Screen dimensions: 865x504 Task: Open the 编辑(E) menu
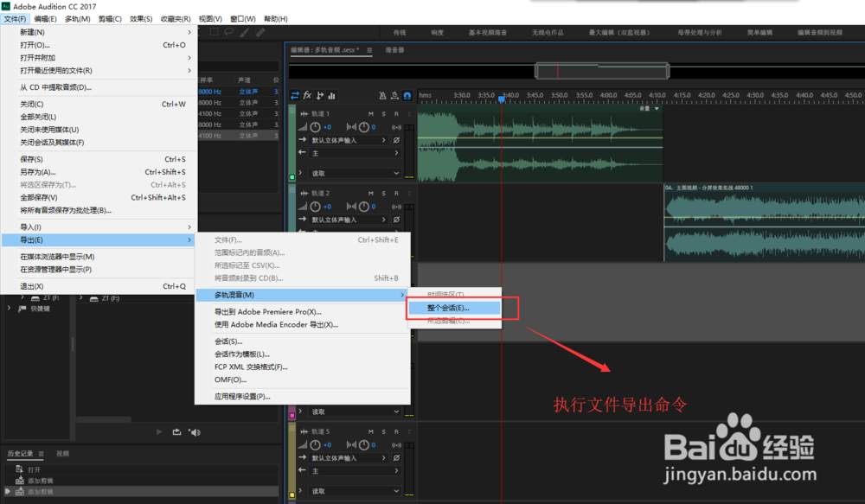pyautogui.click(x=45, y=19)
